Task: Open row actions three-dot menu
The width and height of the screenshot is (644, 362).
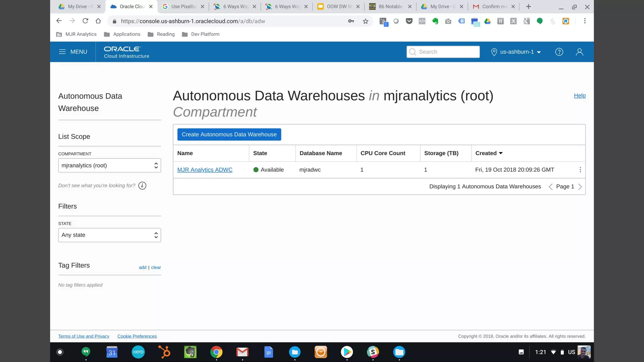Action: [580, 170]
